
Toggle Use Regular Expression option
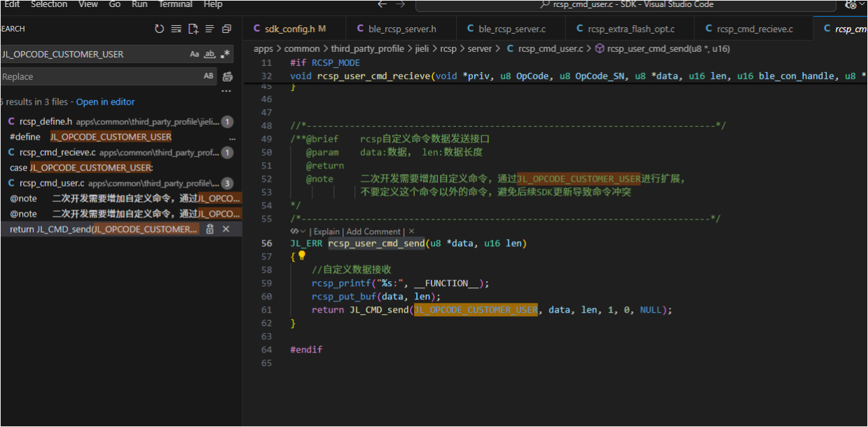click(x=224, y=54)
